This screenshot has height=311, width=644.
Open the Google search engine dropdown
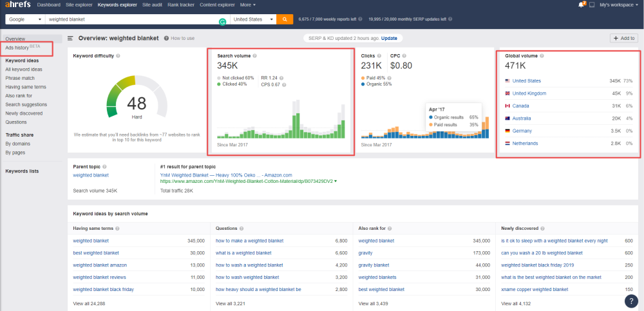click(23, 19)
